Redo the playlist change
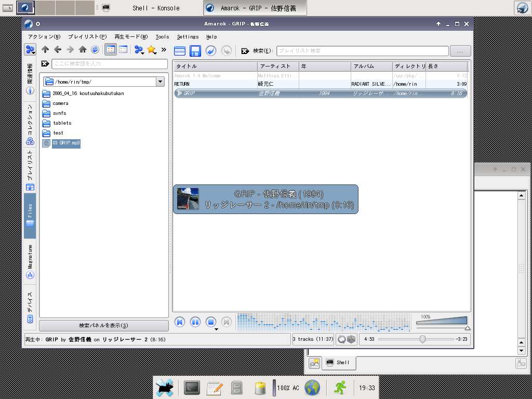 [227, 51]
